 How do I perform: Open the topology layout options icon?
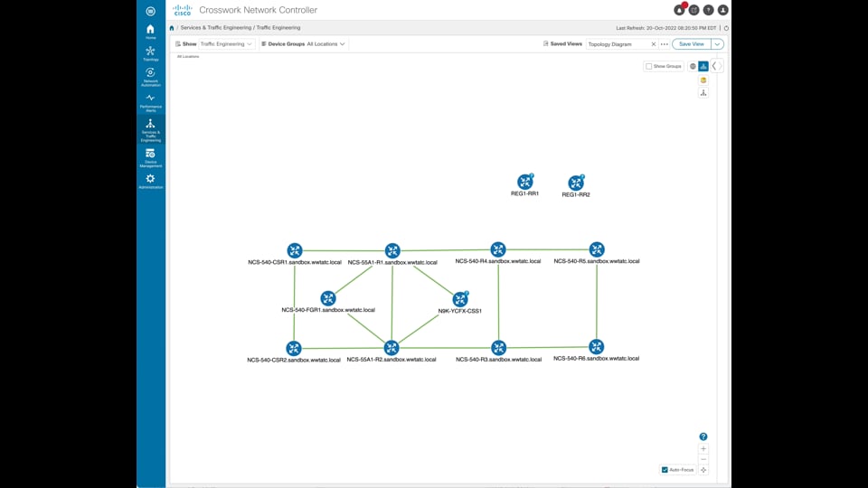703,93
